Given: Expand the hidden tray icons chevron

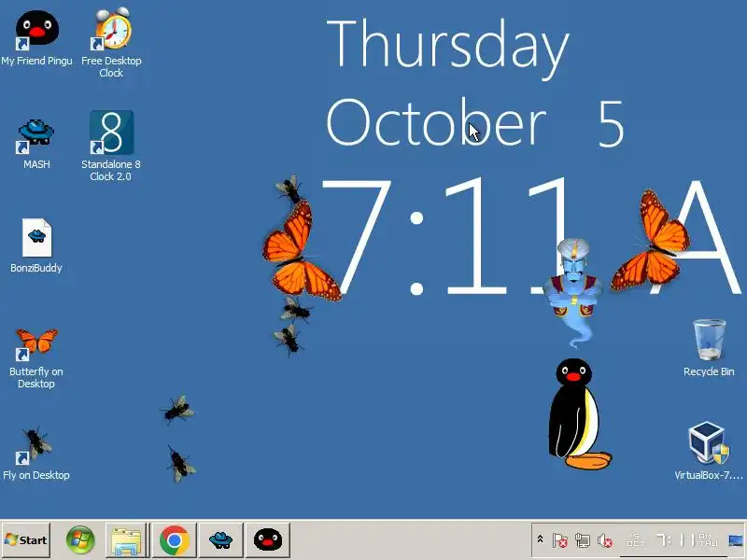Looking at the screenshot, I should coord(540,539).
